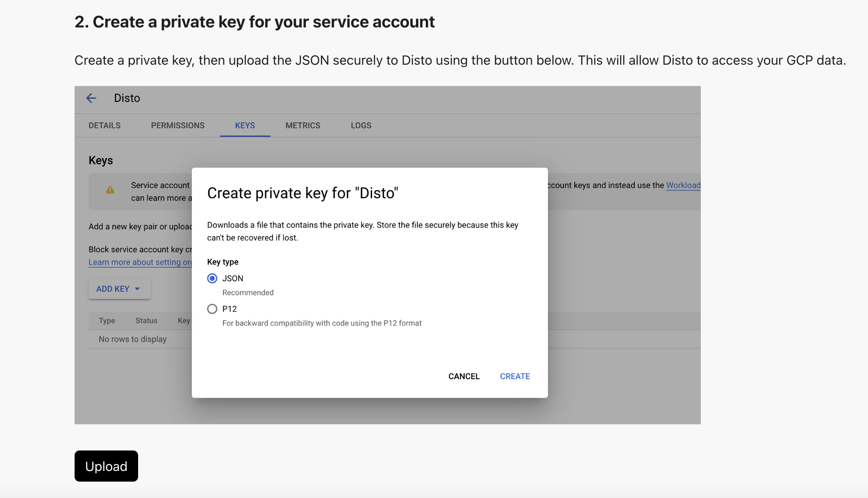868x498 pixels.
Task: Click the 'No rows to display' table row
Action: pyautogui.click(x=132, y=339)
